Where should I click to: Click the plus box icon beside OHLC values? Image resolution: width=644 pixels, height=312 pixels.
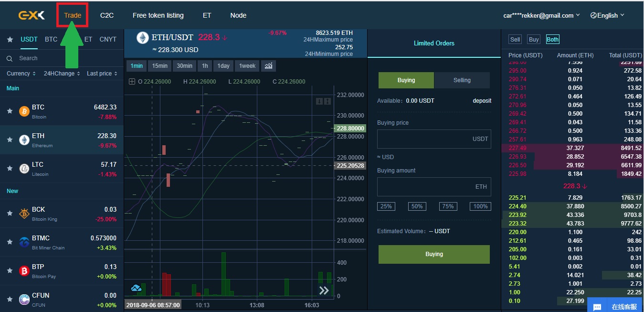(132, 82)
